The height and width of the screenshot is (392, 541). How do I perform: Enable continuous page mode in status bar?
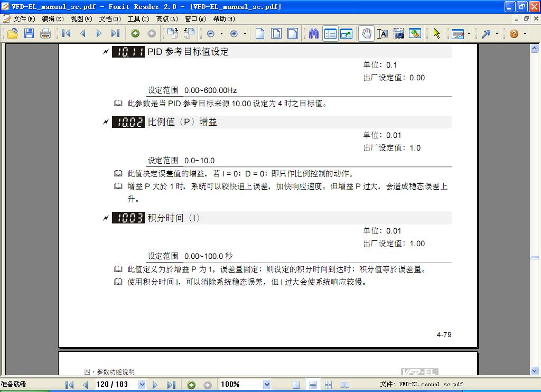313,385
